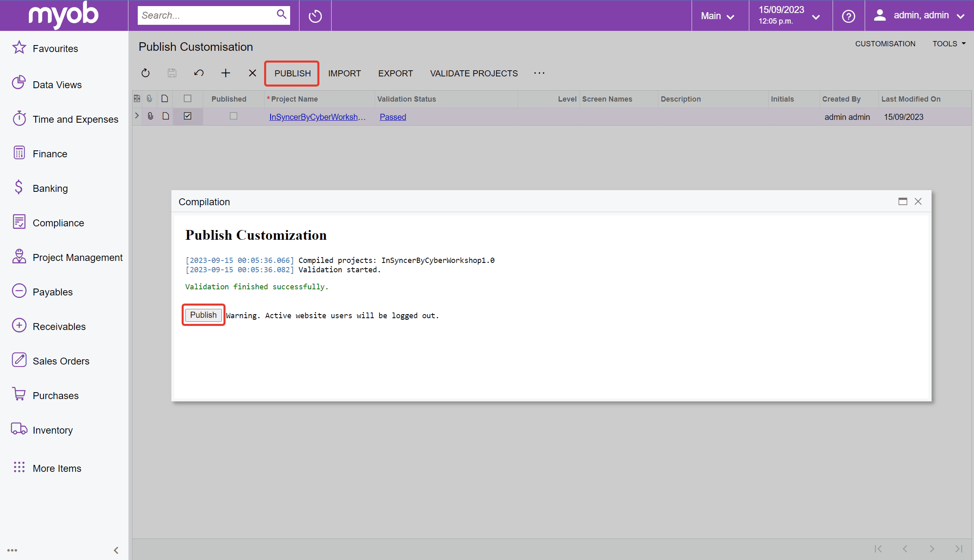Click the myob logo
This screenshot has height=560, width=974.
click(x=63, y=15)
